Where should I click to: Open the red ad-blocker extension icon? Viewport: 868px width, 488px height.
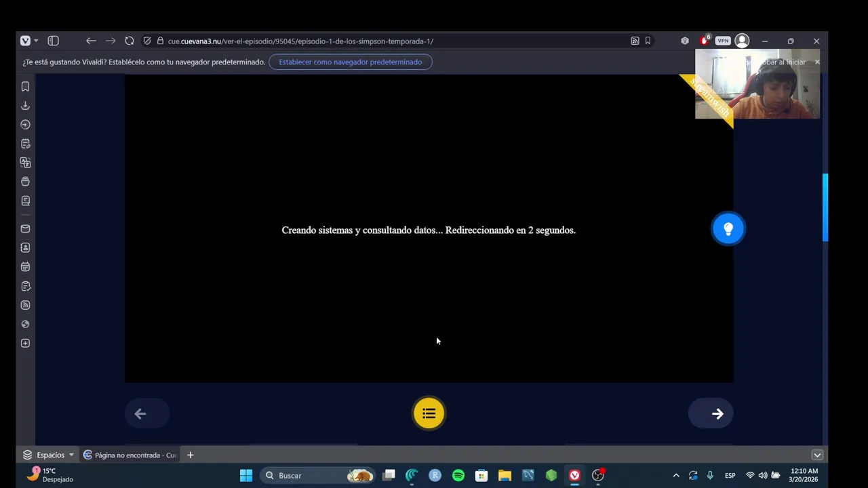(x=705, y=41)
